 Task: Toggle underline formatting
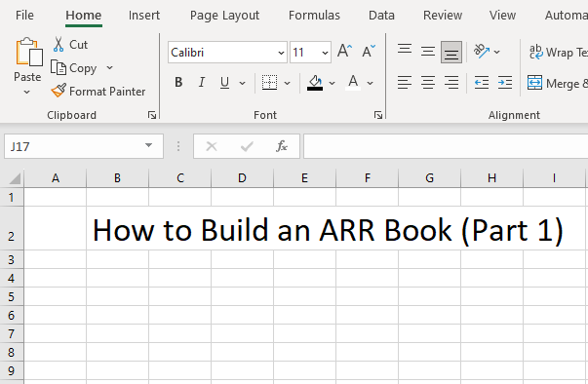(x=224, y=83)
